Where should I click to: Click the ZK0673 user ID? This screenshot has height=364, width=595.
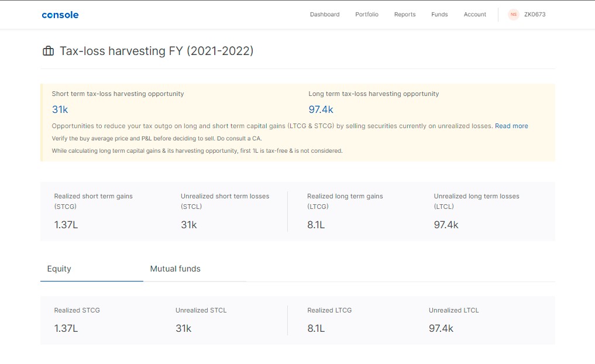pyautogui.click(x=535, y=15)
